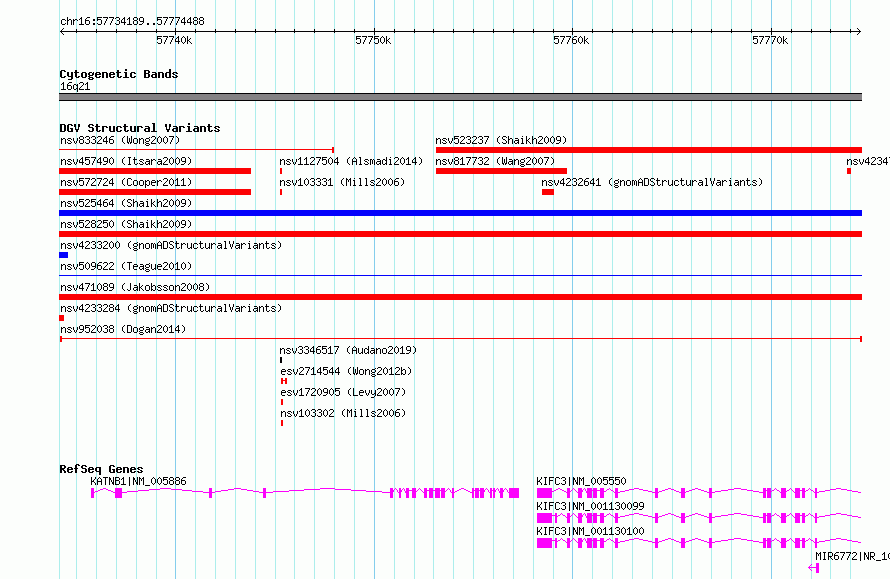The width and height of the screenshot is (890, 579).
Task: Click the Cytogenetic Bands track title
Action: pos(119,74)
